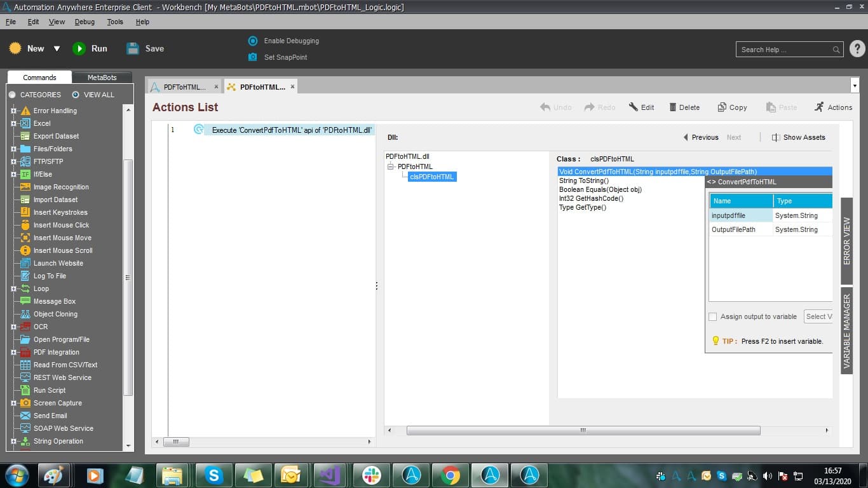Select the Read From CSV/Text command
The height and width of the screenshot is (488, 868).
point(65,365)
